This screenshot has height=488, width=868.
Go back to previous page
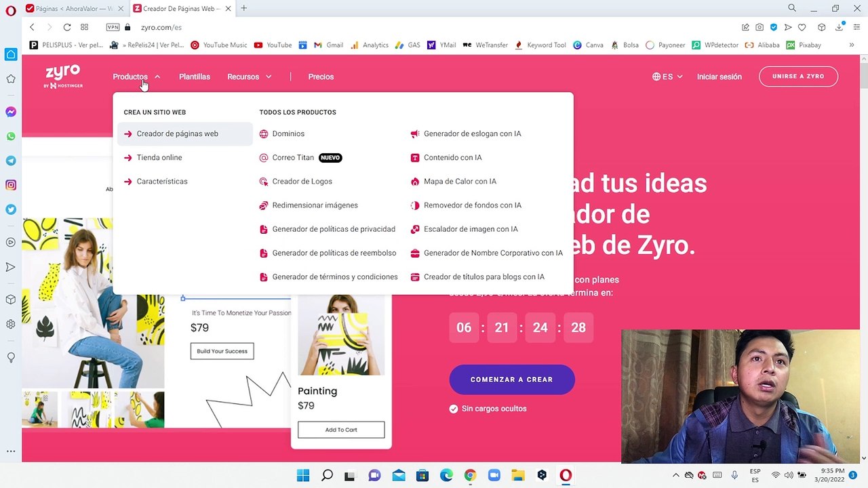[x=32, y=27]
